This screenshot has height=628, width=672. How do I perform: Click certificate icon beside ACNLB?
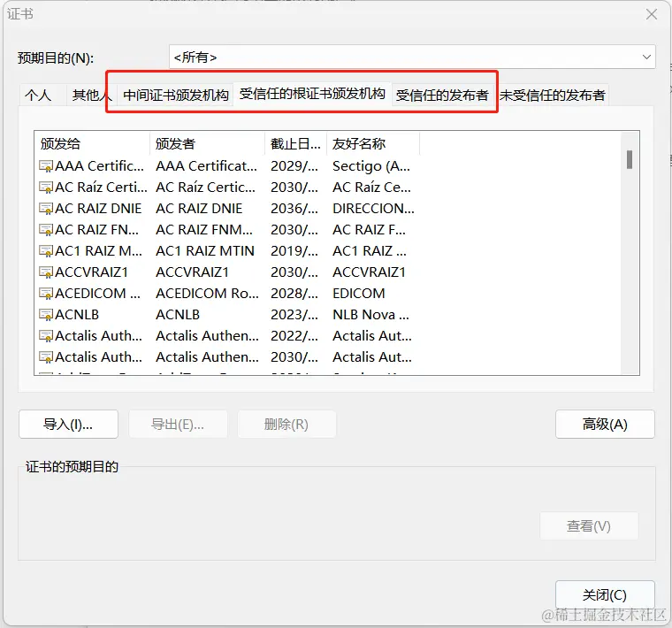point(46,315)
